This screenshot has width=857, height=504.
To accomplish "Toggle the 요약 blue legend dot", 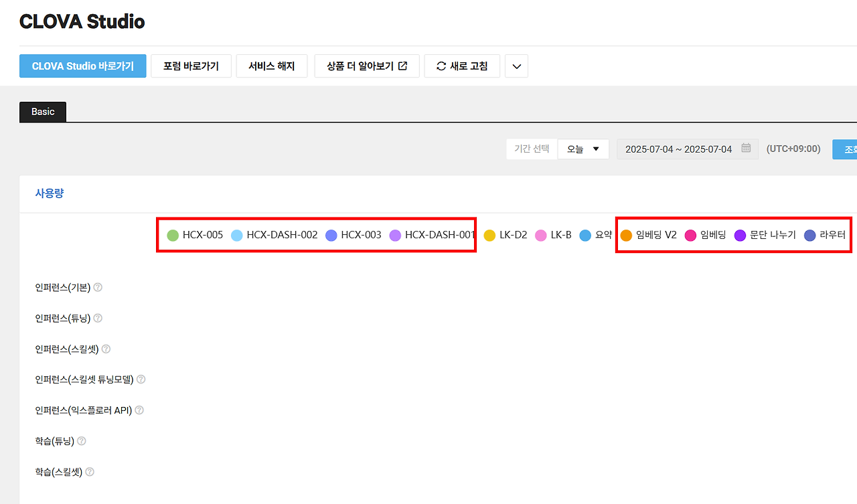I will click(585, 236).
